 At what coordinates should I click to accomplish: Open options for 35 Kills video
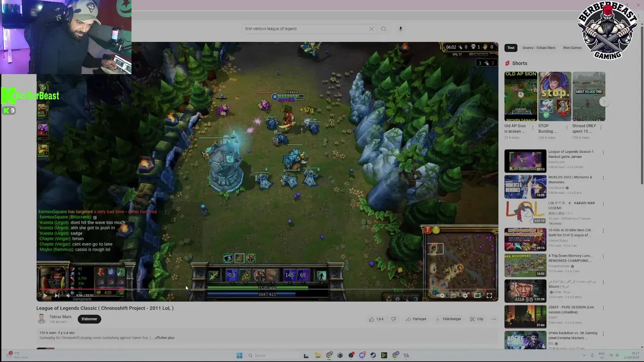tap(603, 231)
